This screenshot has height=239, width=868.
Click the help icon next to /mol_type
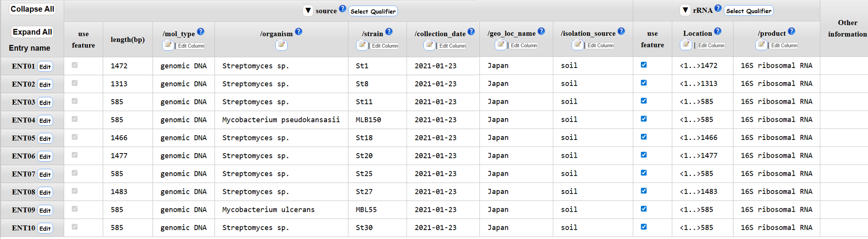201,32
